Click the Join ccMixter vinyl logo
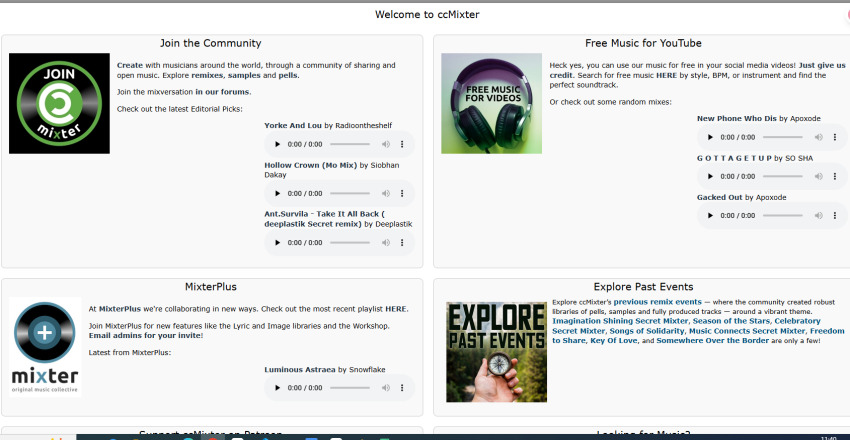This screenshot has height=440, width=850. tap(59, 103)
